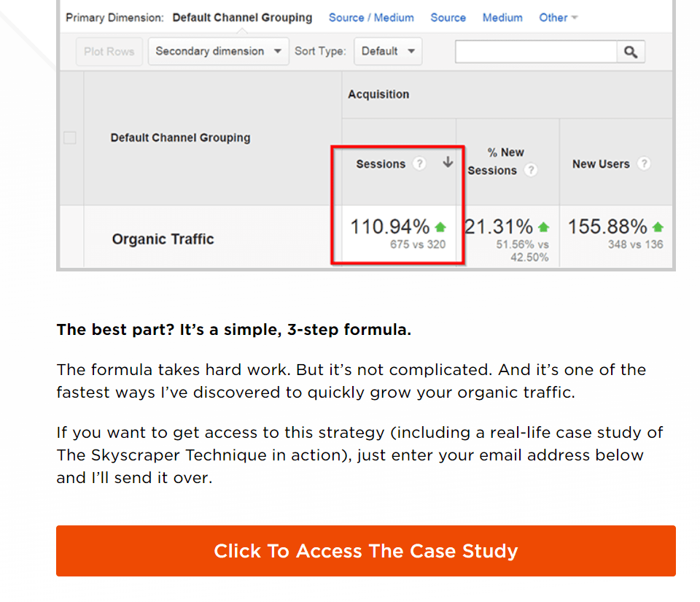Screen dimensions: 700x602
Task: Switch to the Source / Medium dimension
Action: coord(371,18)
